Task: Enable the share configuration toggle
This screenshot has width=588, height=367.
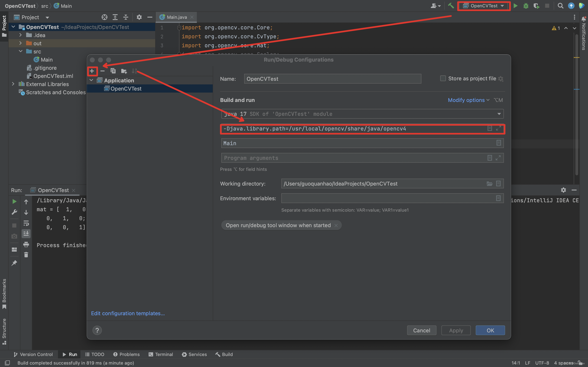Action: click(443, 78)
